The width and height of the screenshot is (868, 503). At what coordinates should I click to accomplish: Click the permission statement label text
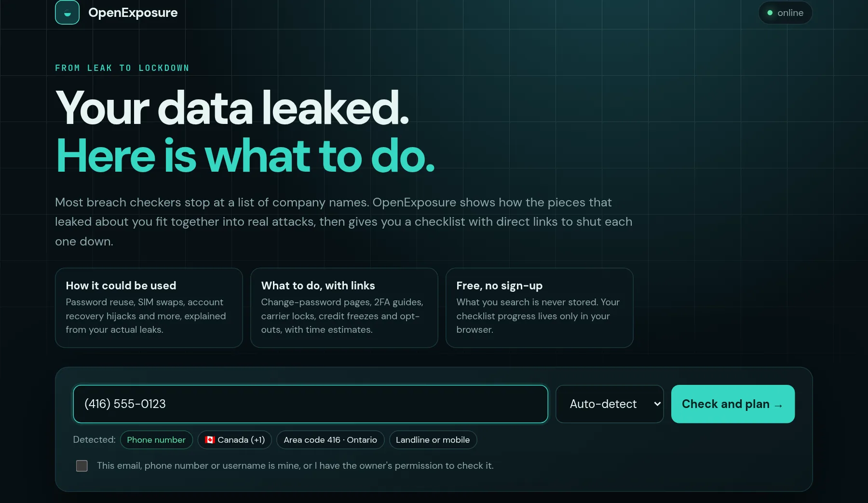295,466
